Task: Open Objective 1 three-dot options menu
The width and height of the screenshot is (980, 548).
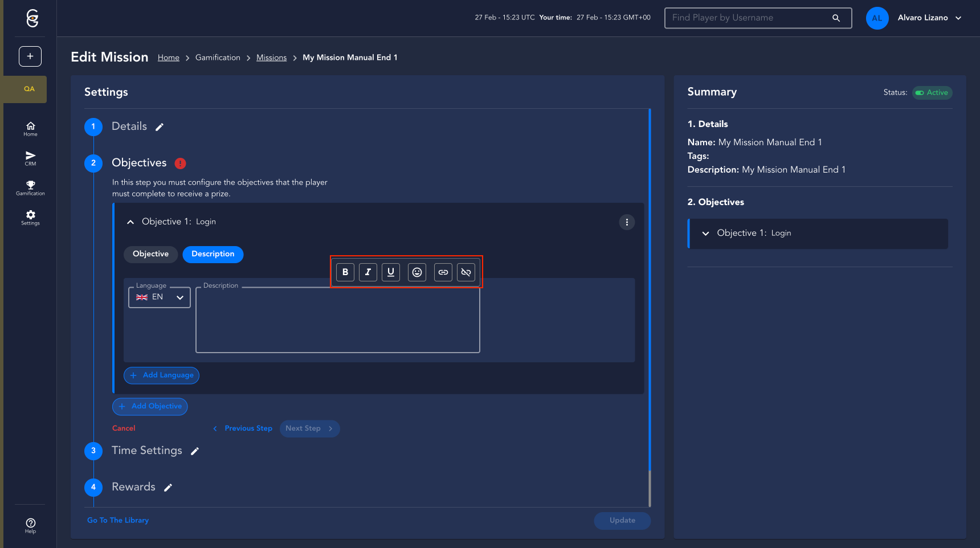Action: pyautogui.click(x=627, y=222)
